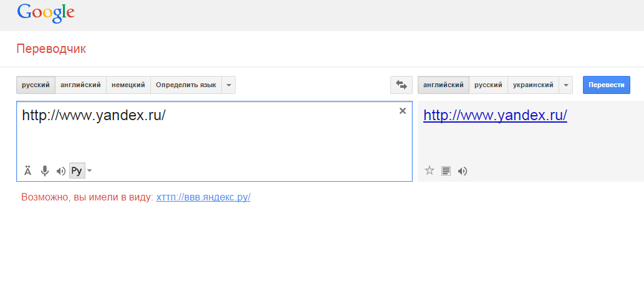Swap source and target languages
This screenshot has height=282, width=644.
click(x=401, y=85)
